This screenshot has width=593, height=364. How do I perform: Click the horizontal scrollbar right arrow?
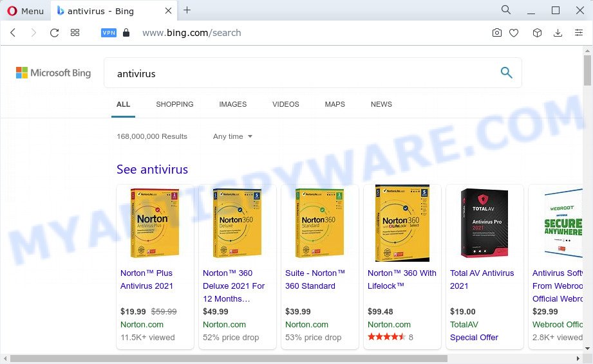(578, 358)
